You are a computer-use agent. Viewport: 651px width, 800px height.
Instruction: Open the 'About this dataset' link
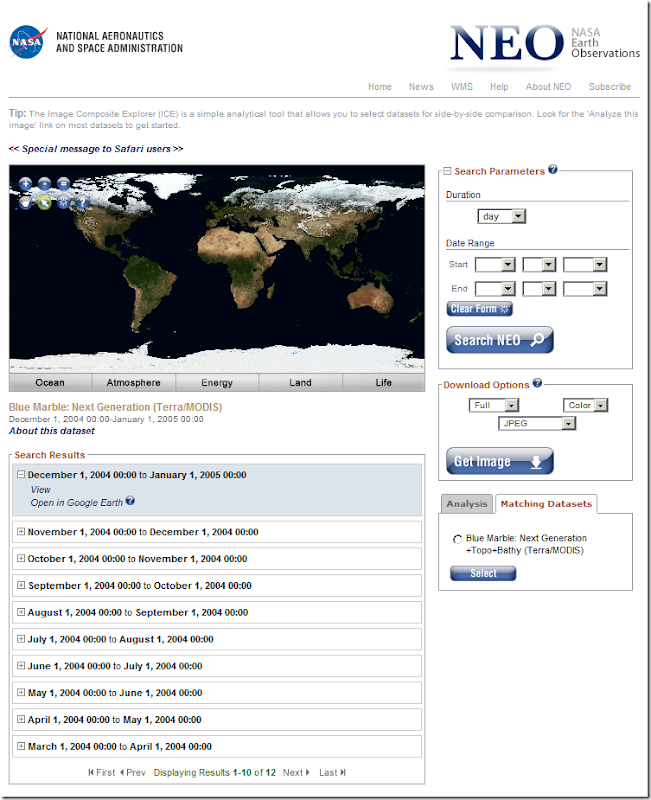tap(52, 431)
